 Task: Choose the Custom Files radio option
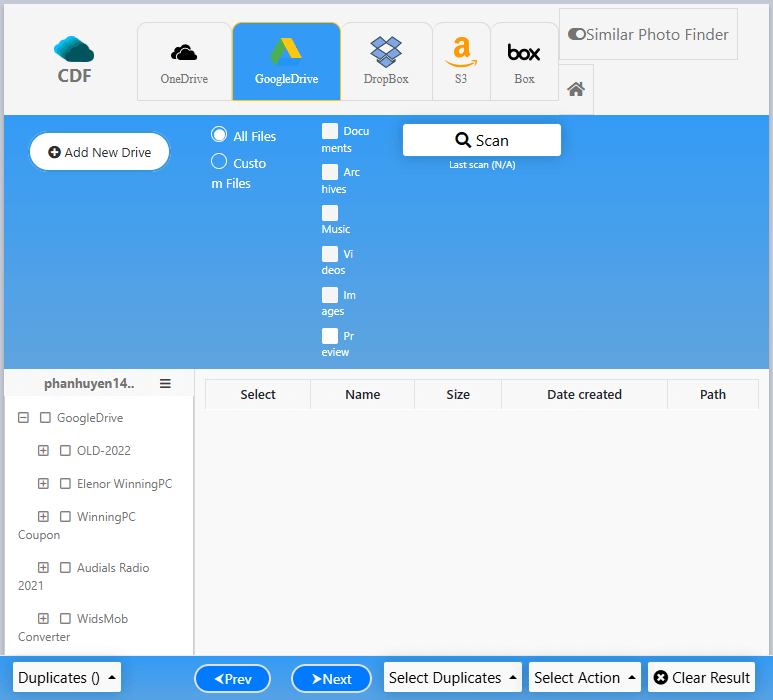(x=219, y=161)
